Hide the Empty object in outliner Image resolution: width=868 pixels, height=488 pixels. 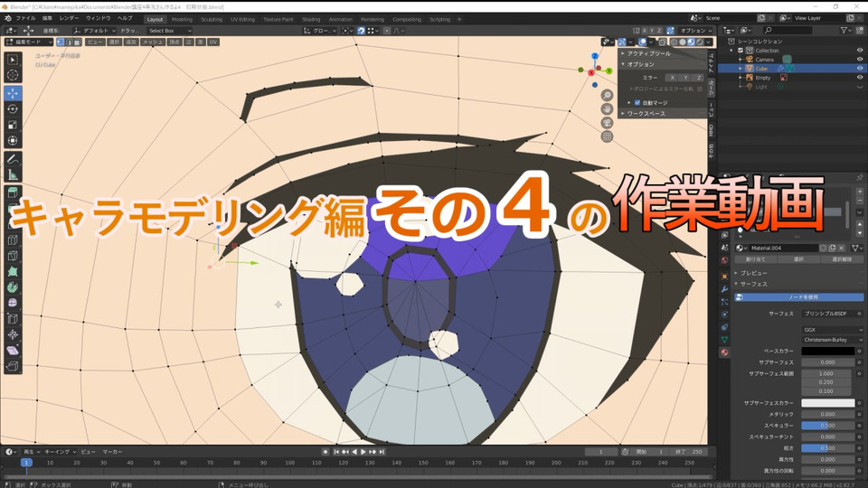click(x=860, y=78)
